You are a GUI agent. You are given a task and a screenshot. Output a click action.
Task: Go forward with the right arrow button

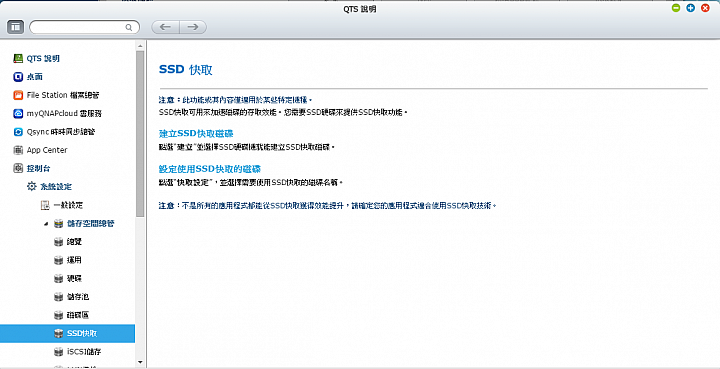[193, 27]
